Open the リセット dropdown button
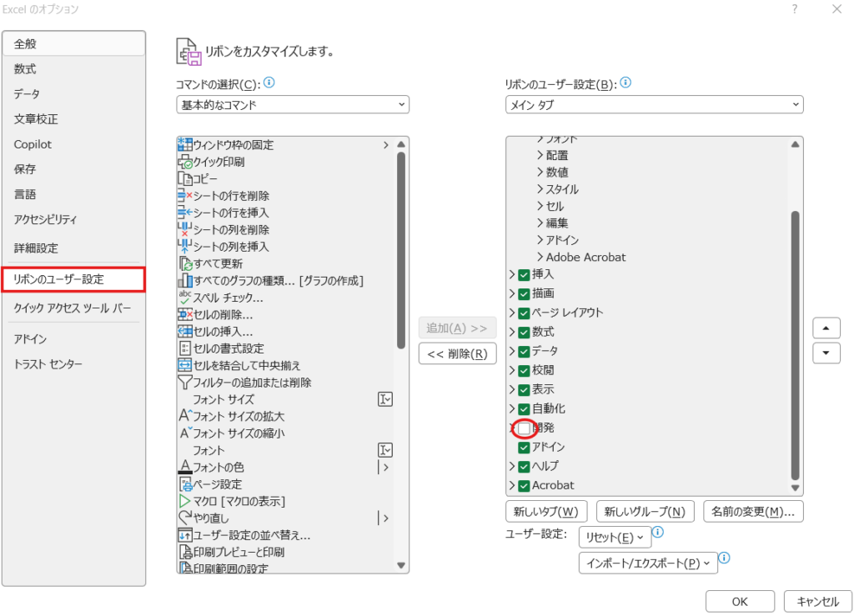This screenshot has width=854, height=616. tap(615, 537)
